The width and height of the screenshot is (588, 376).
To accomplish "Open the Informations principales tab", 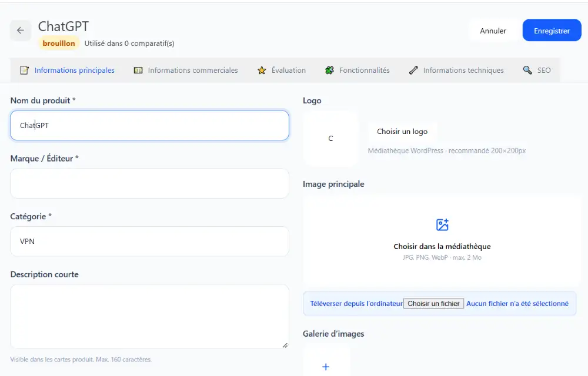I will pos(67,70).
